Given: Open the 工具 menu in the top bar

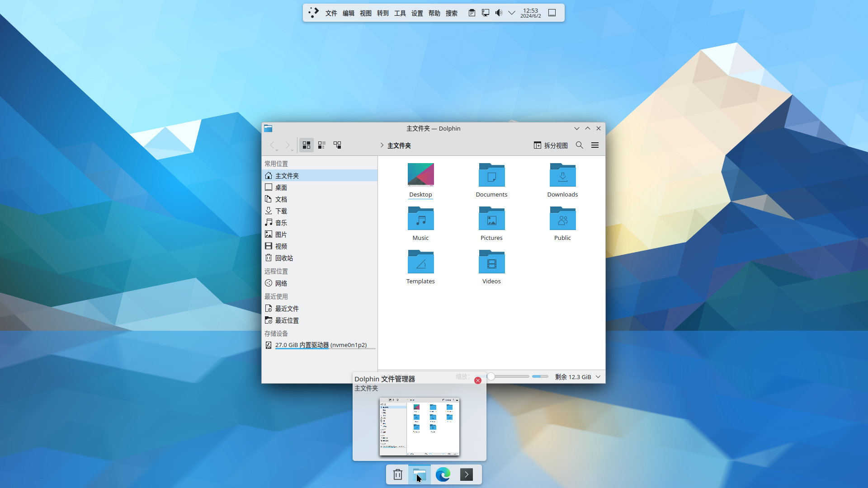Looking at the screenshot, I should coord(400,13).
